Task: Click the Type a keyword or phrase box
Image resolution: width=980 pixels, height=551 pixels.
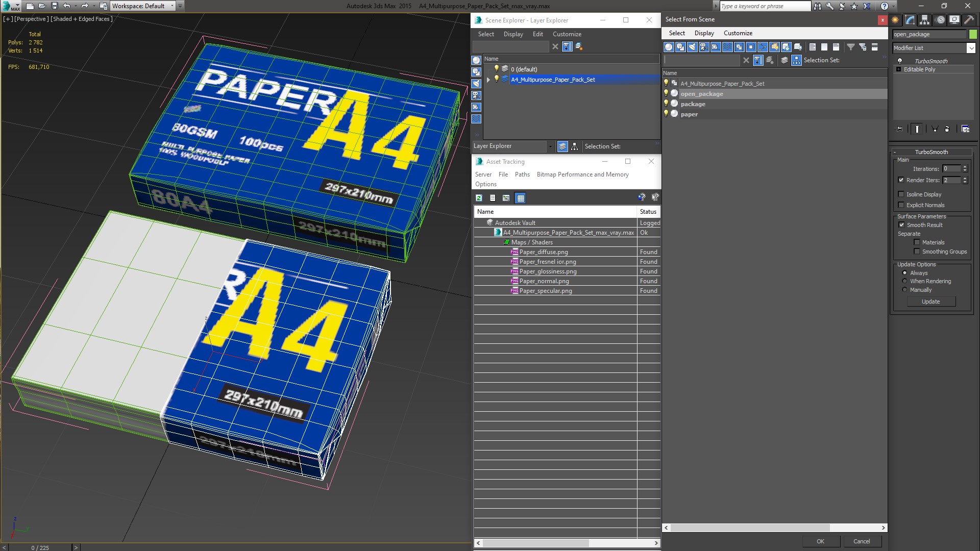Action: tap(765, 6)
